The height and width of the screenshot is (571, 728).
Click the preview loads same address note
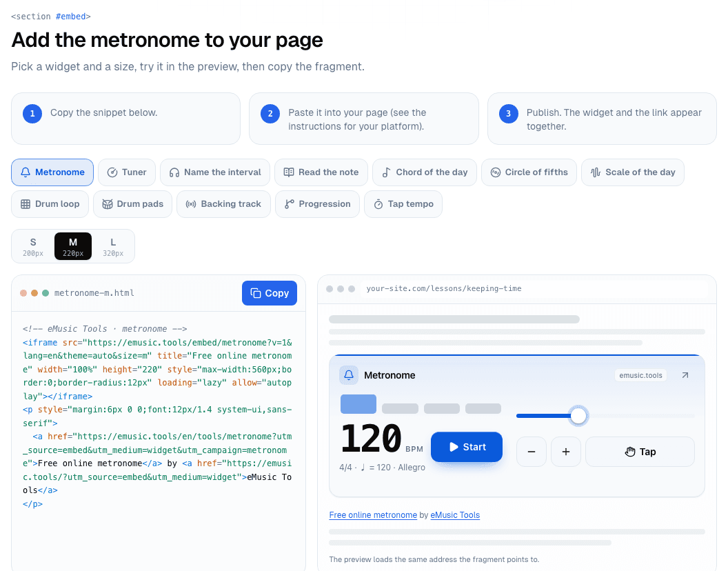(434, 559)
